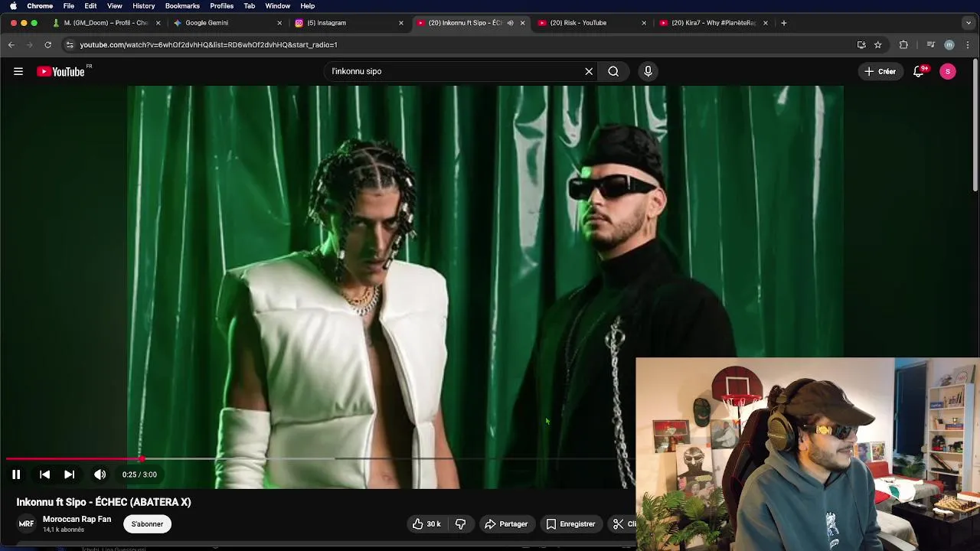Subscribe with the S'abonner button
The width and height of the screenshot is (980, 551).
click(147, 524)
